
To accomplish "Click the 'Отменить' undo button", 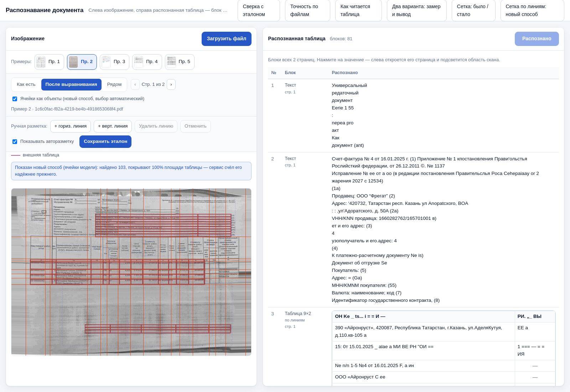I will pos(196,127).
